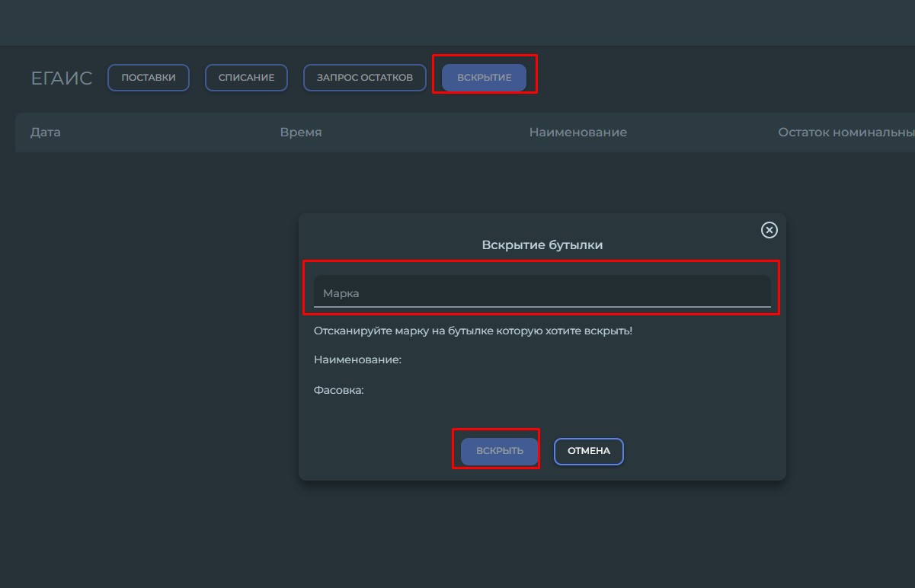
Task: Click the Наименование: label in the dialog
Action: pyautogui.click(x=357, y=360)
